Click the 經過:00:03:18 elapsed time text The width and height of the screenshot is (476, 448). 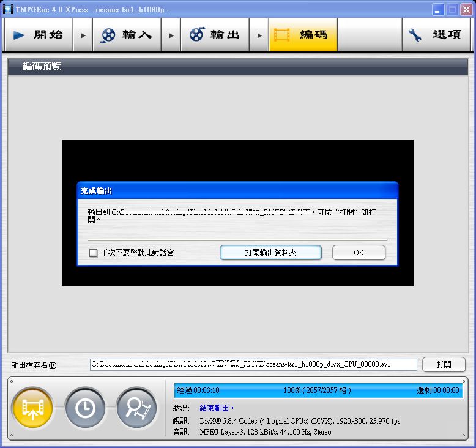point(198,390)
